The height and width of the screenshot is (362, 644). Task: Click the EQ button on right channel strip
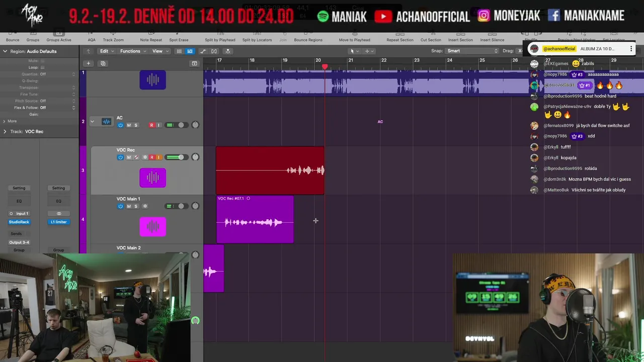(59, 201)
